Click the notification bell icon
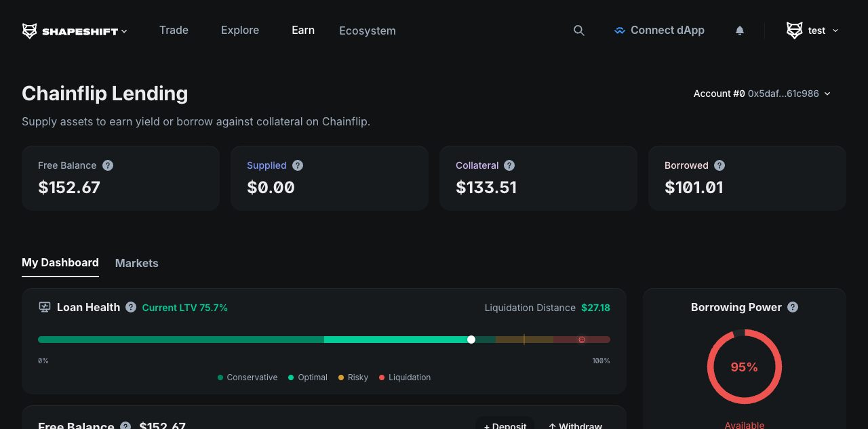 click(x=739, y=30)
